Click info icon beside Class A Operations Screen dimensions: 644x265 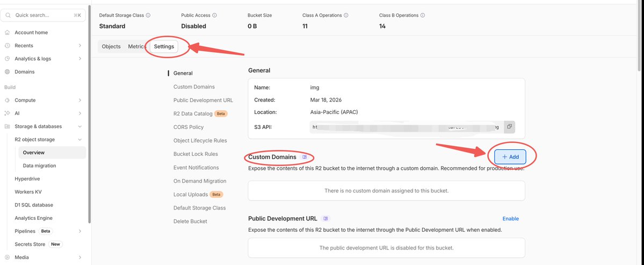point(346,16)
